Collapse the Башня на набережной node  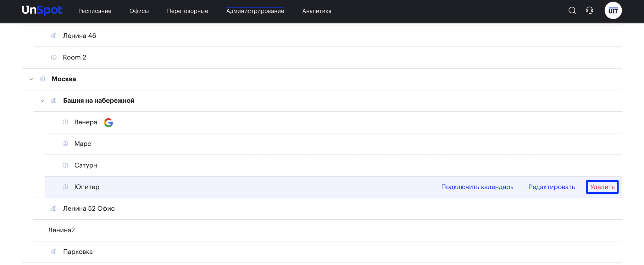tap(42, 101)
